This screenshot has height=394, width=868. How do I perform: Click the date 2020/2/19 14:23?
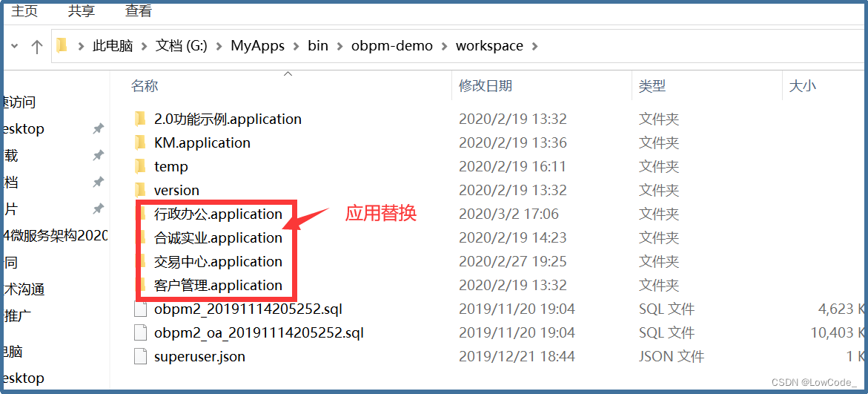(513, 237)
